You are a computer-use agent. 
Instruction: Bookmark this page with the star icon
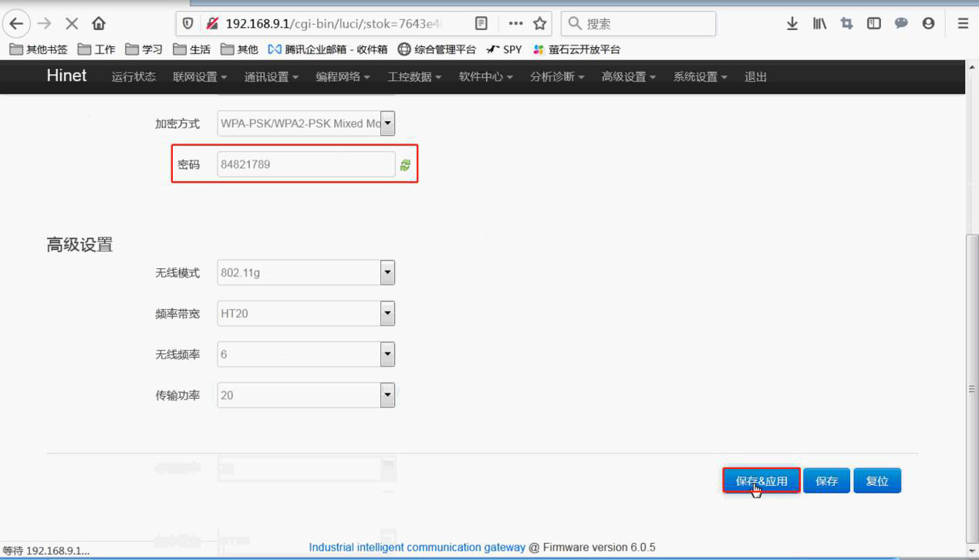[x=540, y=24]
